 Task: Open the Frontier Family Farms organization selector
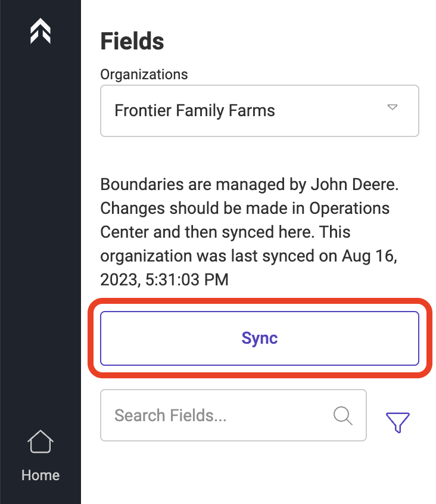pyautogui.click(x=260, y=111)
